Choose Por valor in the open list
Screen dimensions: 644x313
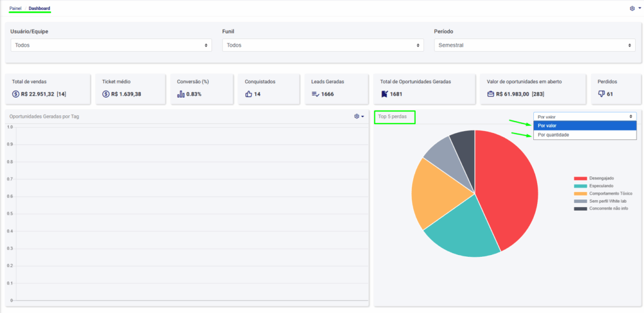click(x=547, y=125)
